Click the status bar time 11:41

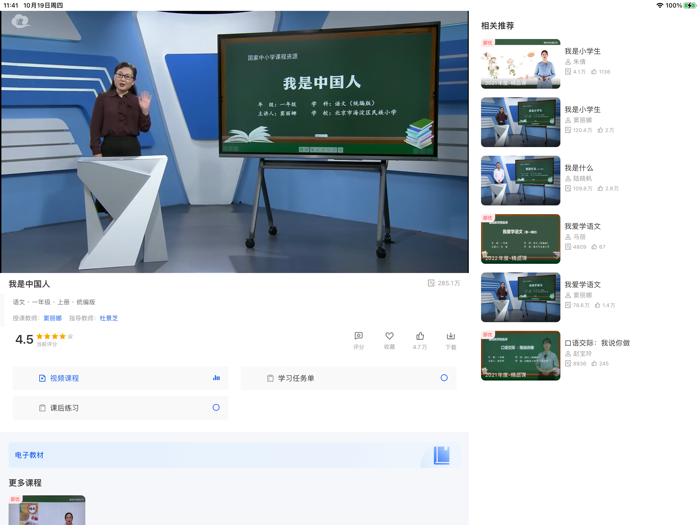coord(11,5)
